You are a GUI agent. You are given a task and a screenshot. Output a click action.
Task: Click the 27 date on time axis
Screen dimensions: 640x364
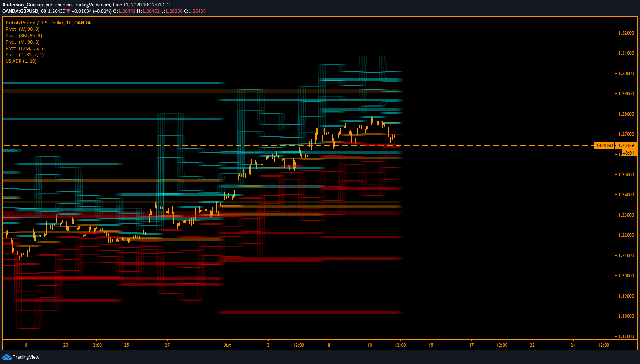coord(167,345)
